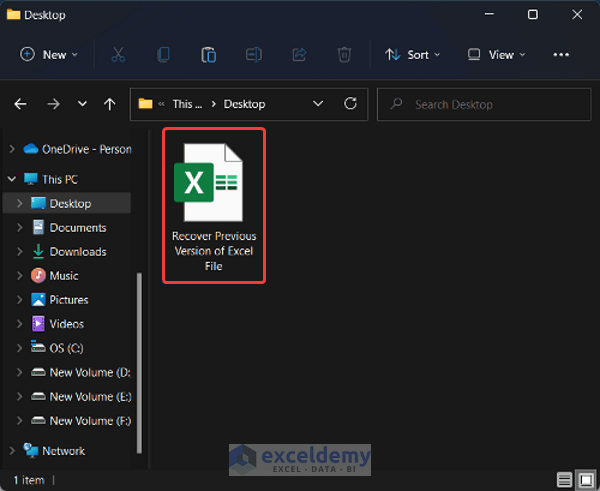Go forward with the right arrow
The width and height of the screenshot is (600, 491).
tap(54, 104)
